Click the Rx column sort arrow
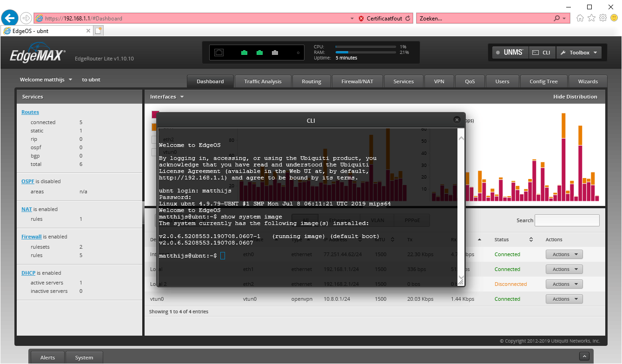 [479, 239]
